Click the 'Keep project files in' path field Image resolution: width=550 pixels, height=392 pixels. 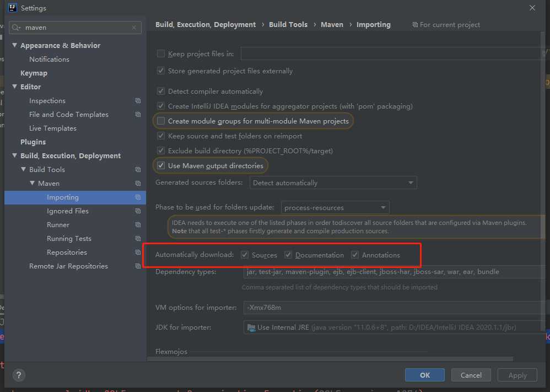tap(393, 53)
